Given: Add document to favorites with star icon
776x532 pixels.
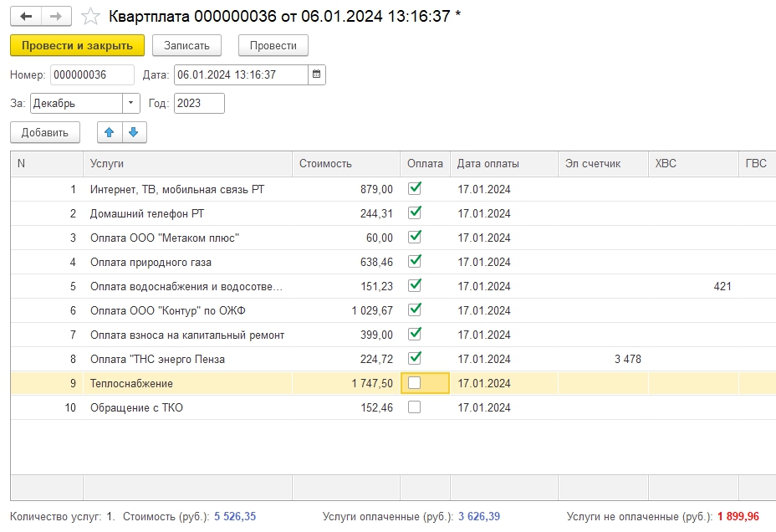Looking at the screenshot, I should coord(91,17).
